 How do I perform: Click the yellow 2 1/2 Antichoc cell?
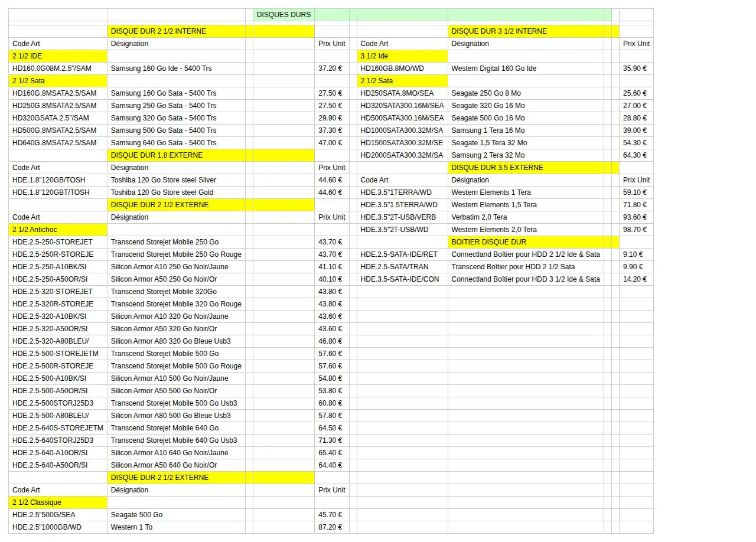[x=58, y=230]
